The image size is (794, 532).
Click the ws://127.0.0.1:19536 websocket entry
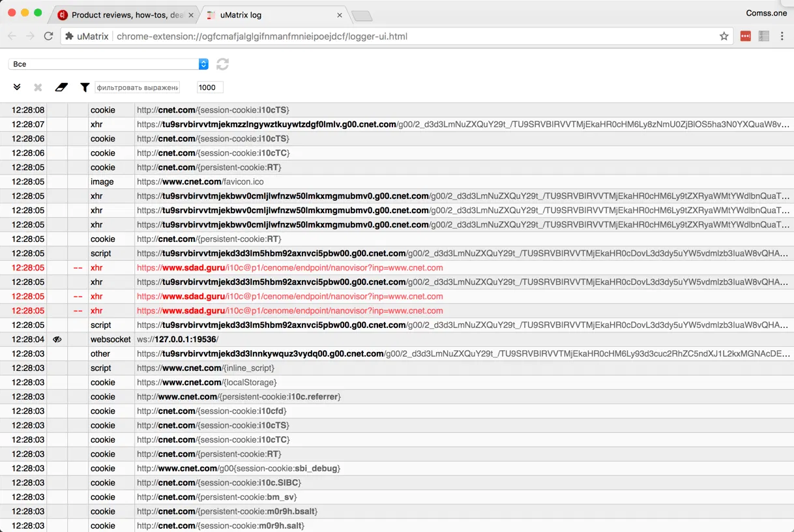[177, 340]
